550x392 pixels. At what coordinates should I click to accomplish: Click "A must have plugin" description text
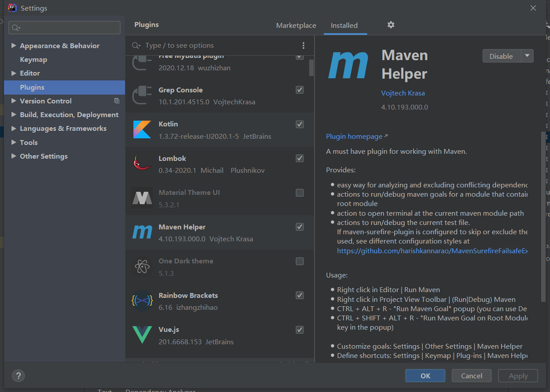396,151
